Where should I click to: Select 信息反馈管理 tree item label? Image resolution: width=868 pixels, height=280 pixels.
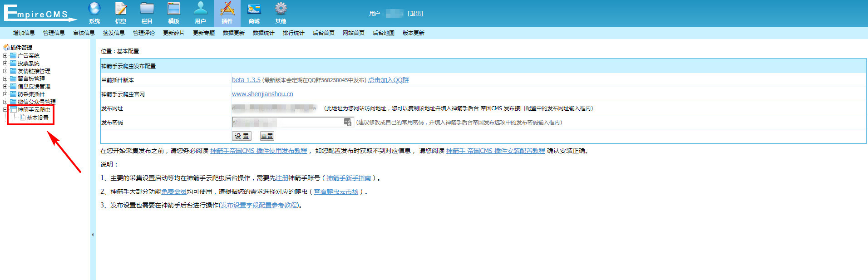(x=34, y=86)
